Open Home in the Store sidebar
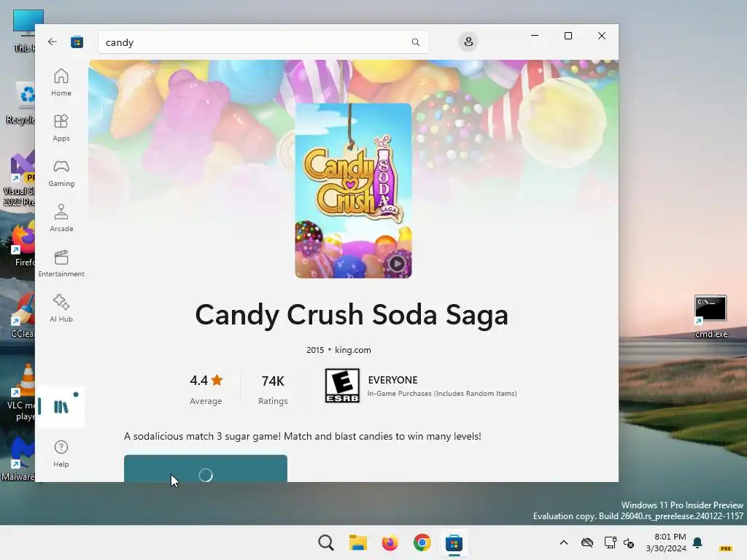747x560 pixels. pyautogui.click(x=61, y=82)
